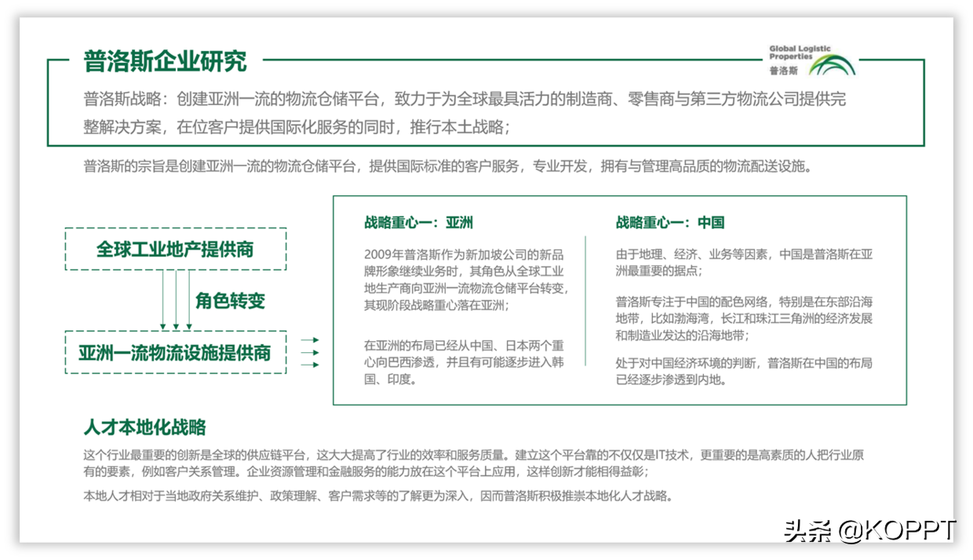Click the paragraph starting 在亚洲的布局已经从中国

(464, 362)
